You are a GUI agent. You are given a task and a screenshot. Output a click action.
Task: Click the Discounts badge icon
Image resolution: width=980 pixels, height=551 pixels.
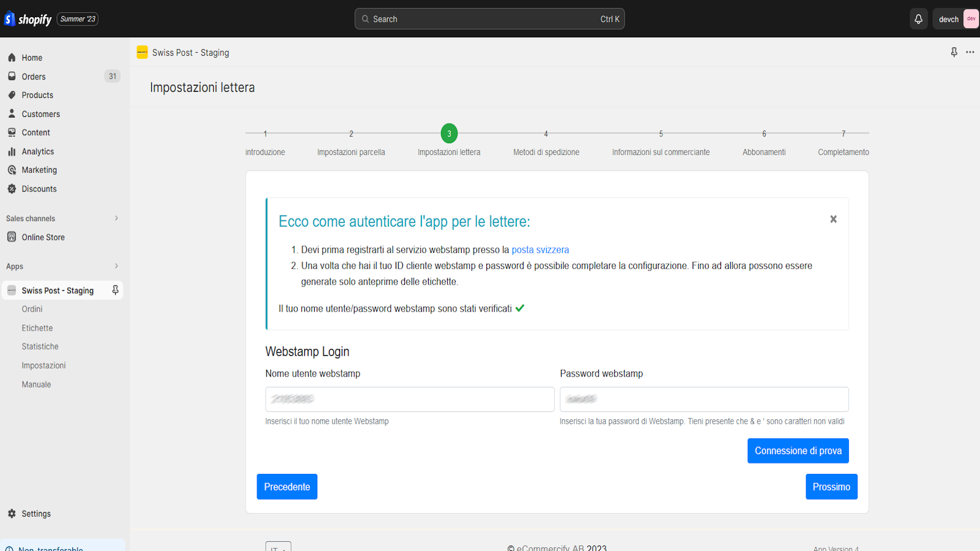pyautogui.click(x=12, y=189)
